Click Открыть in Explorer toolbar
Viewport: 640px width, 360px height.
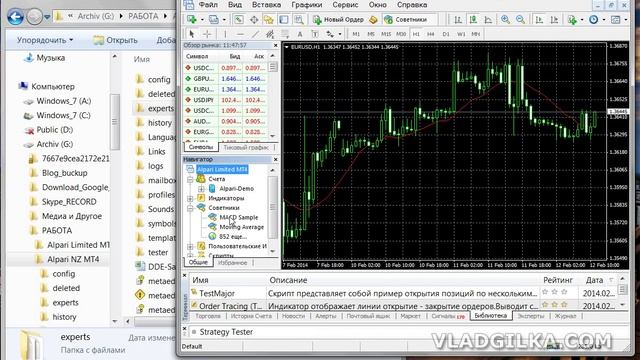coord(116,40)
